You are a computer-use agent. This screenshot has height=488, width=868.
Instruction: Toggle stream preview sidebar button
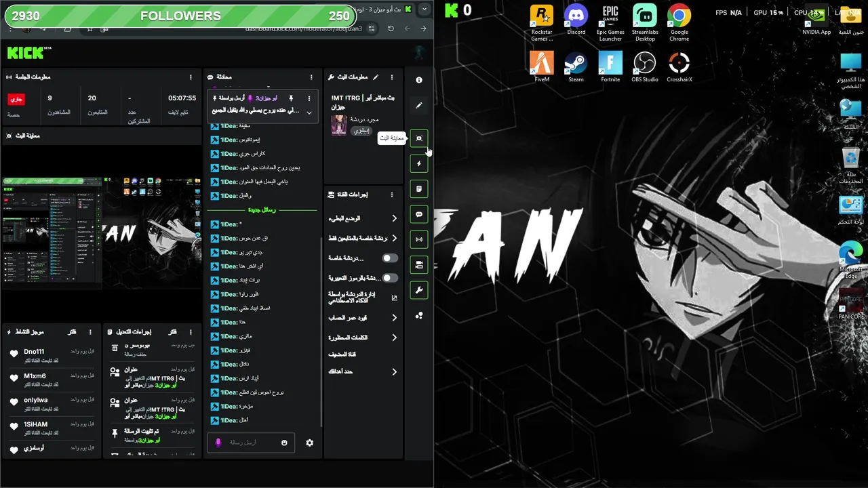pos(419,138)
